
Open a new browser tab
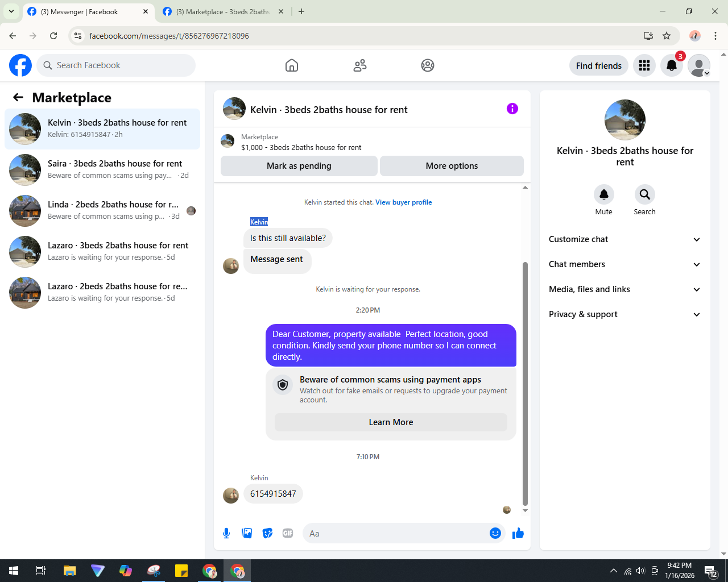(301, 11)
